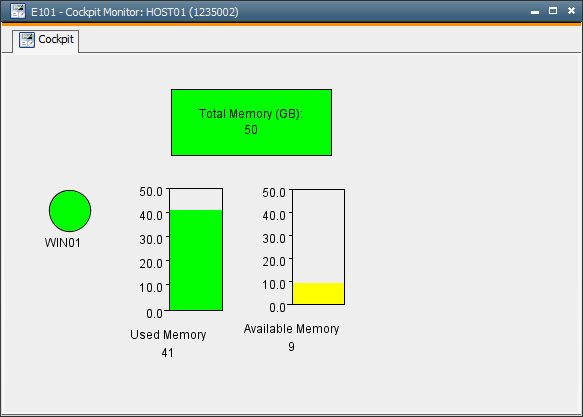The height and width of the screenshot is (417, 583).
Task: Click the Total Memory value 50
Action: click(251, 130)
